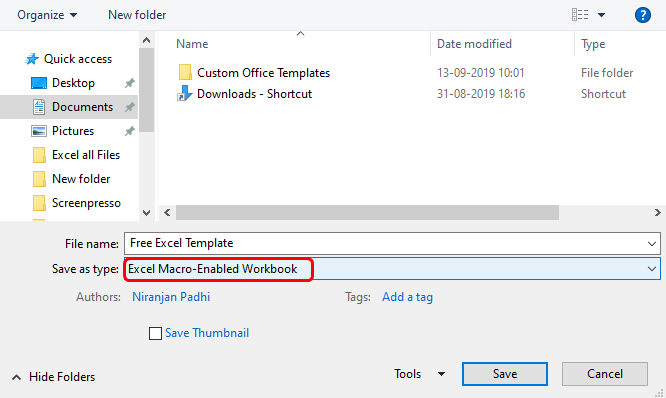Click the Cancel button

click(605, 374)
